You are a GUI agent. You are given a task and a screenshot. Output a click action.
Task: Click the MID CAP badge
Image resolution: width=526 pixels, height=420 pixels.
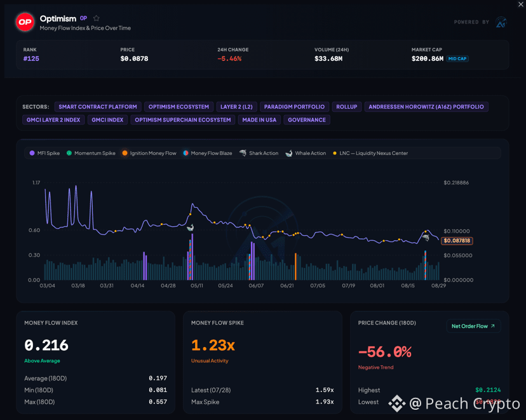(457, 58)
